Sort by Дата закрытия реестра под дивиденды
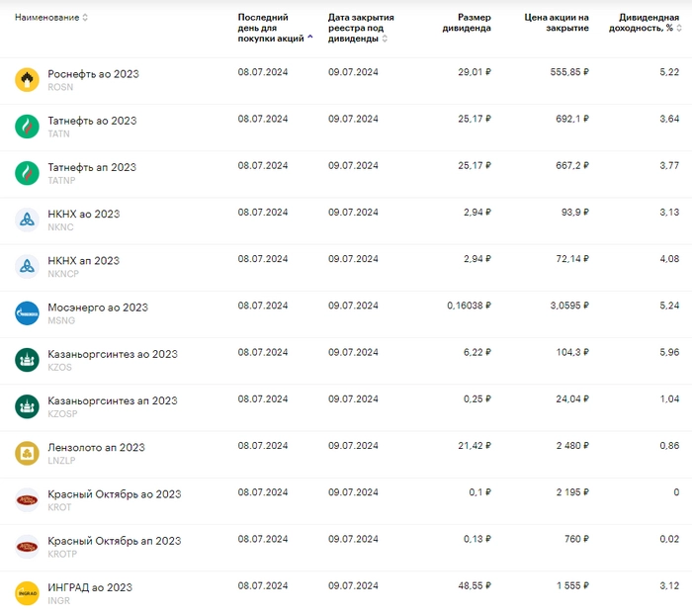Image resolution: width=692 pixels, height=616 pixels. 360,28
